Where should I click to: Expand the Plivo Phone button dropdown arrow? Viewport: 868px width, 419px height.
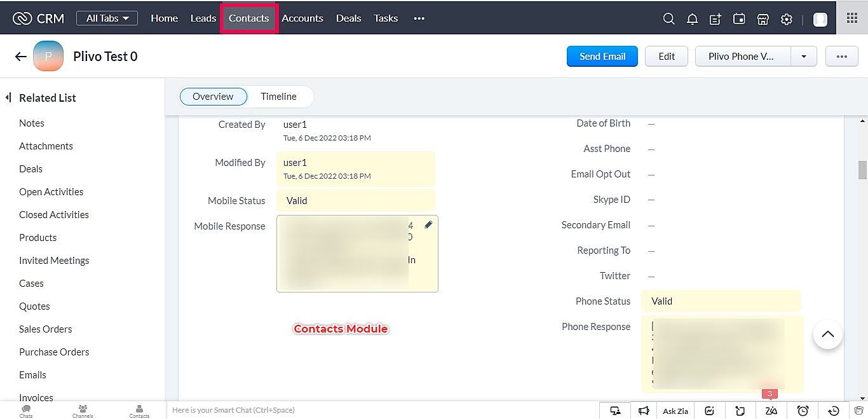[804, 57]
